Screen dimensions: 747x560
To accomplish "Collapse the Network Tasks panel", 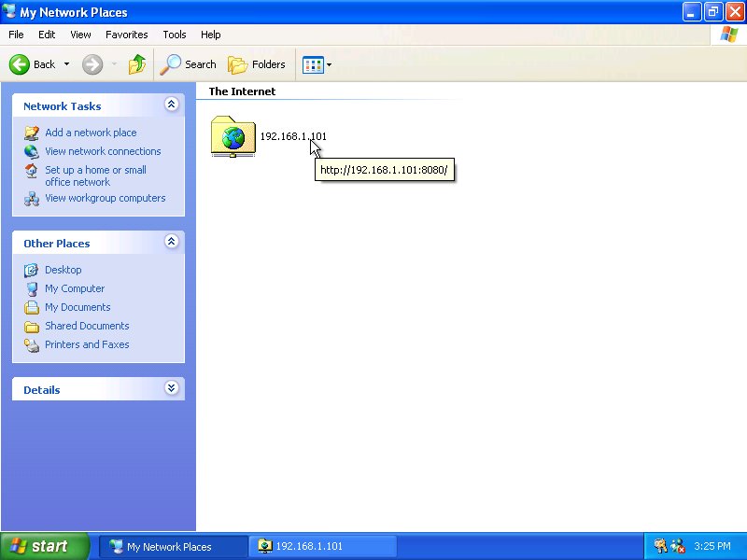I will [171, 105].
